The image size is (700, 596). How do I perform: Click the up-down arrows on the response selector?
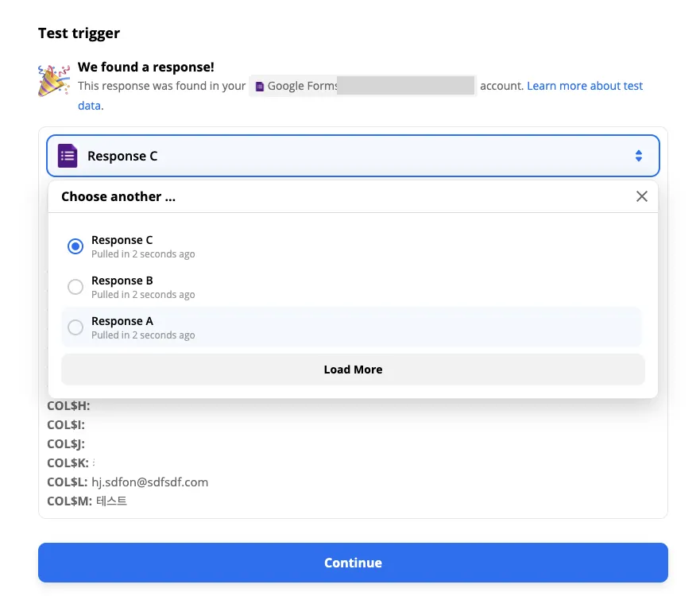(638, 156)
